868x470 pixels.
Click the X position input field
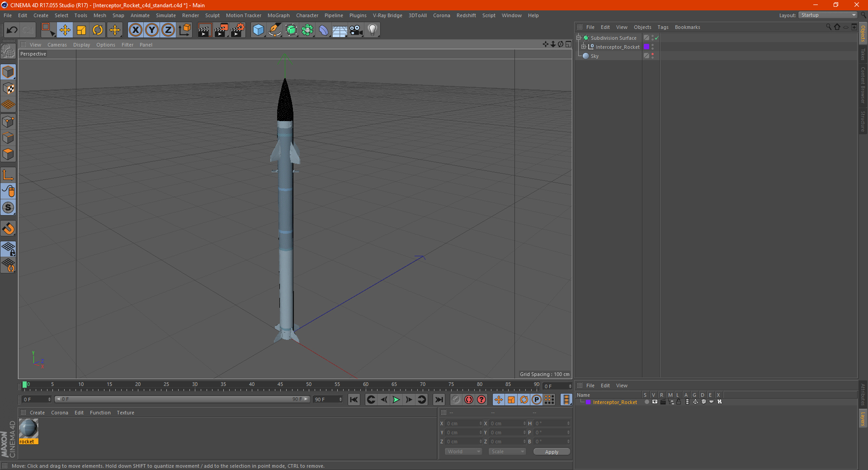tap(463, 423)
